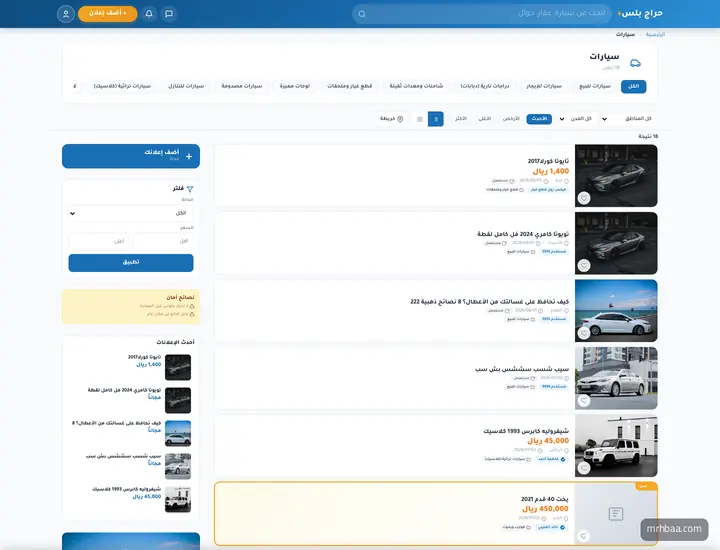720x550 pixels.
Task: Open the شيفروليه كابرس 1993 كلاسيك listing title
Action: pyautogui.click(x=526, y=431)
